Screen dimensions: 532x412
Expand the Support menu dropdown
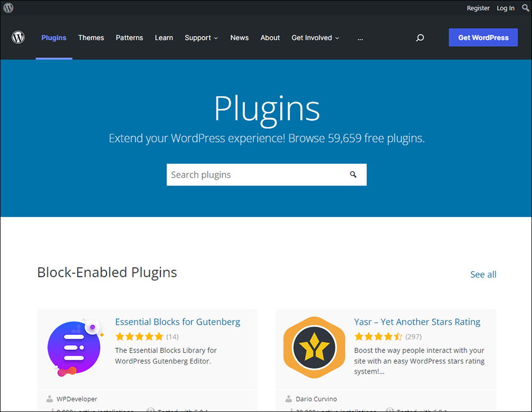(201, 38)
